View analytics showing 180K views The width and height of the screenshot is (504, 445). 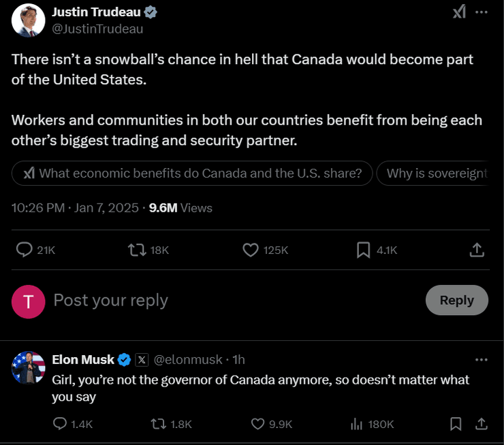click(x=356, y=424)
